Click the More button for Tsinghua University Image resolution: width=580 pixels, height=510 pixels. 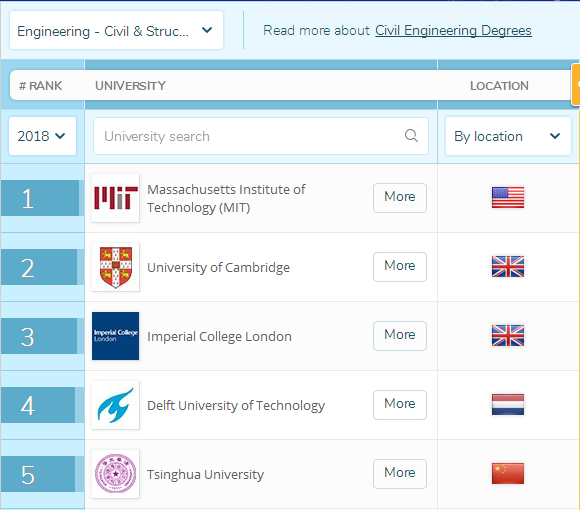[x=399, y=474]
